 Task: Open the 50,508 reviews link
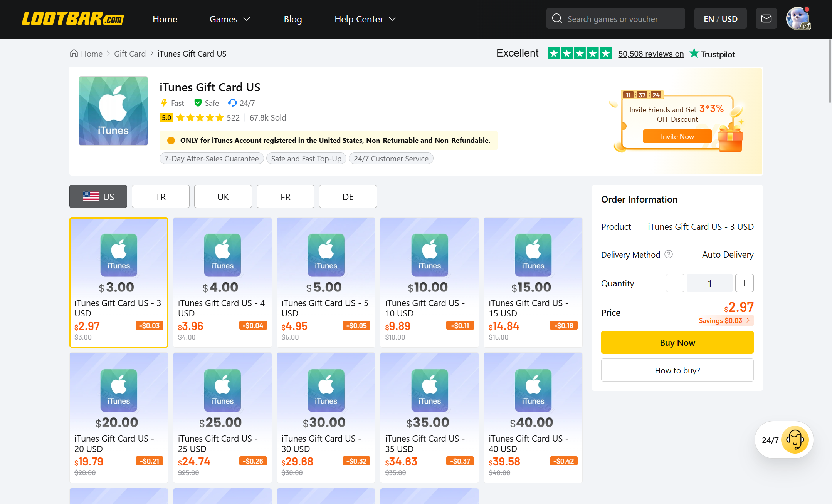pyautogui.click(x=651, y=54)
